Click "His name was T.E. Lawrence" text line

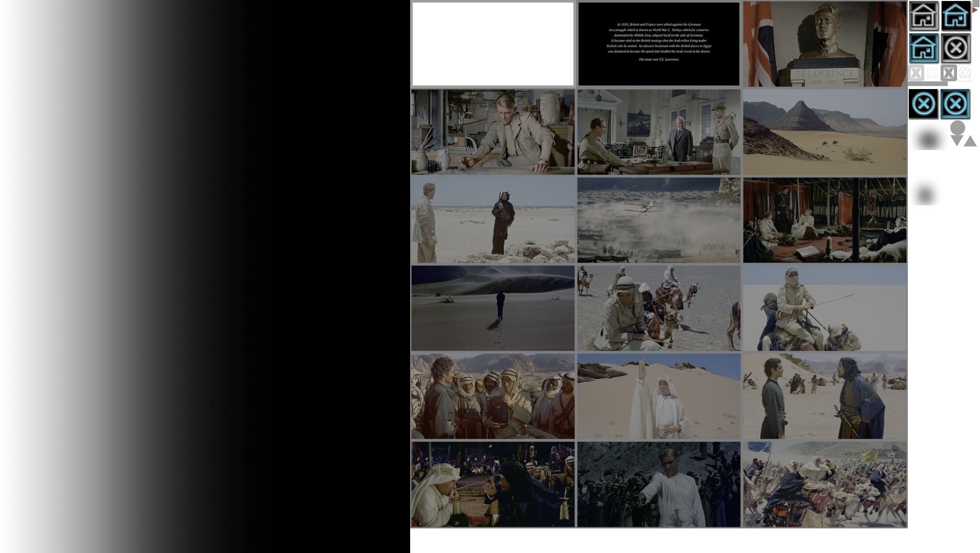click(659, 59)
